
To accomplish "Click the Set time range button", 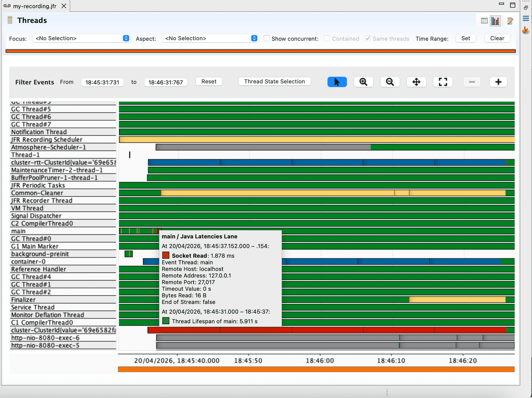I will pos(465,39).
